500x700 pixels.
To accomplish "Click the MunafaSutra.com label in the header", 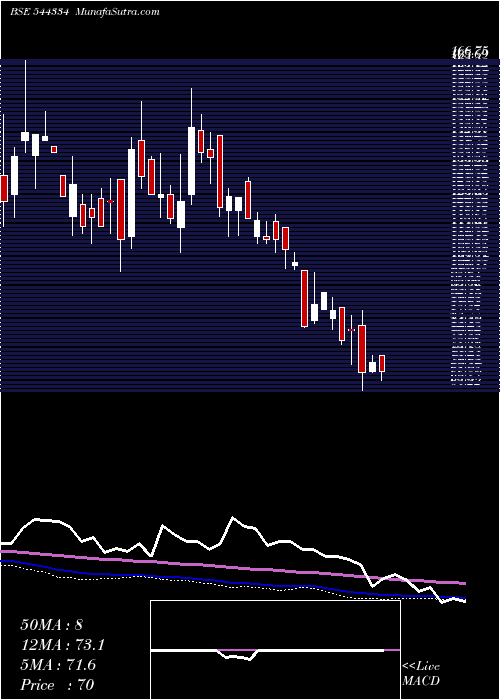I will 118,12.
